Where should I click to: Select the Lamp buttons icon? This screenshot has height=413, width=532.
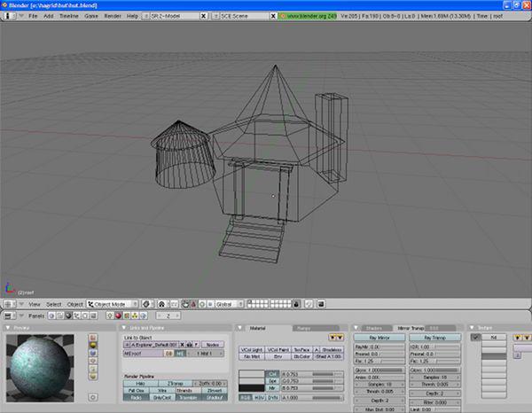(110, 316)
